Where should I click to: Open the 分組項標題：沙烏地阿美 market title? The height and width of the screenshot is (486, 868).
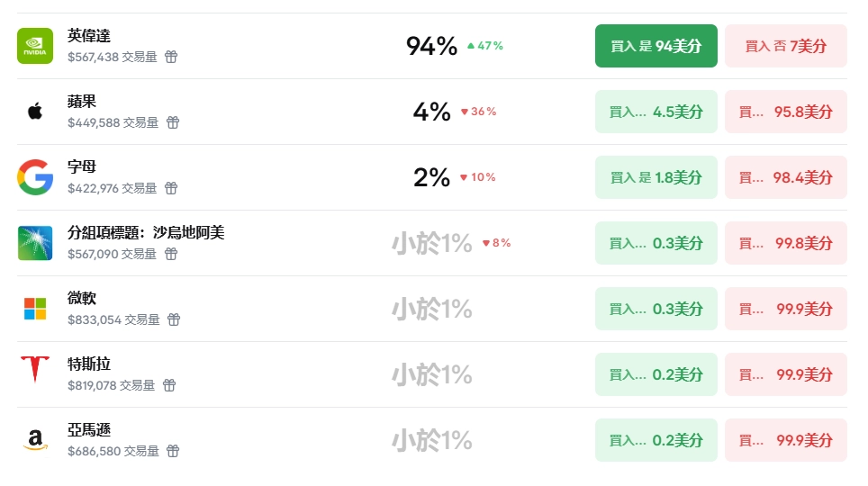pos(146,233)
